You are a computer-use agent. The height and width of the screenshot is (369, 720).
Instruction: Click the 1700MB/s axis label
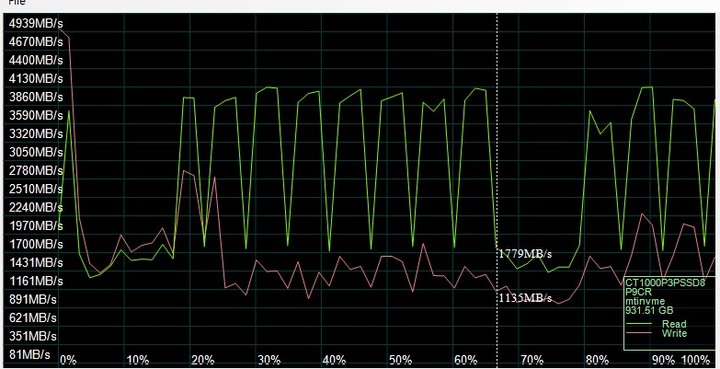pos(35,244)
